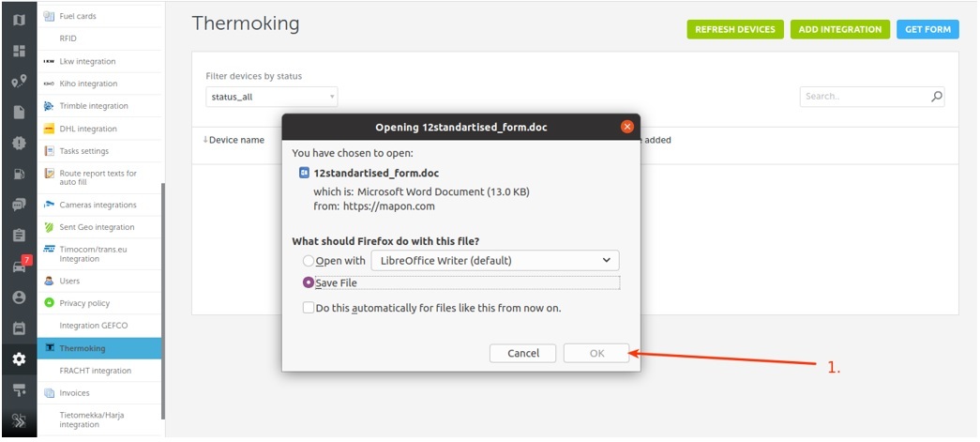Open the map view icon in dark sidebar
This screenshot has width=980, height=442.
click(x=19, y=20)
